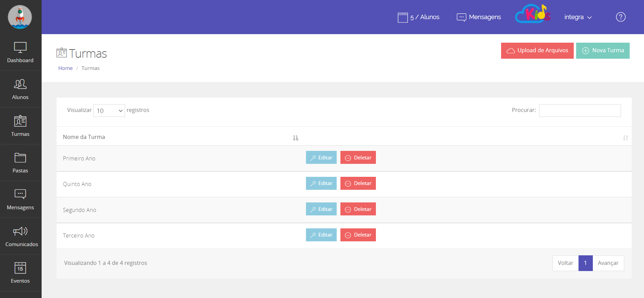Click Upload de Arquivos button
Image resolution: width=644 pixels, height=298 pixels.
coord(537,51)
